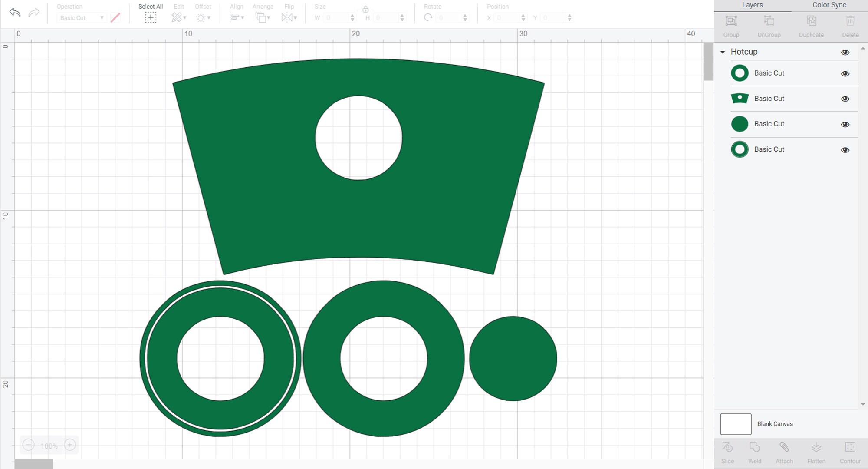Hide the solid circle Basic Cut layer
Viewport: 868px width, 469px height.
(845, 125)
